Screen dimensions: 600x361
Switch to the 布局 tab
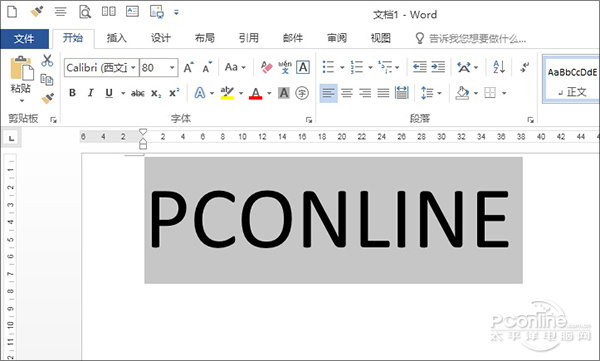pyautogui.click(x=205, y=38)
